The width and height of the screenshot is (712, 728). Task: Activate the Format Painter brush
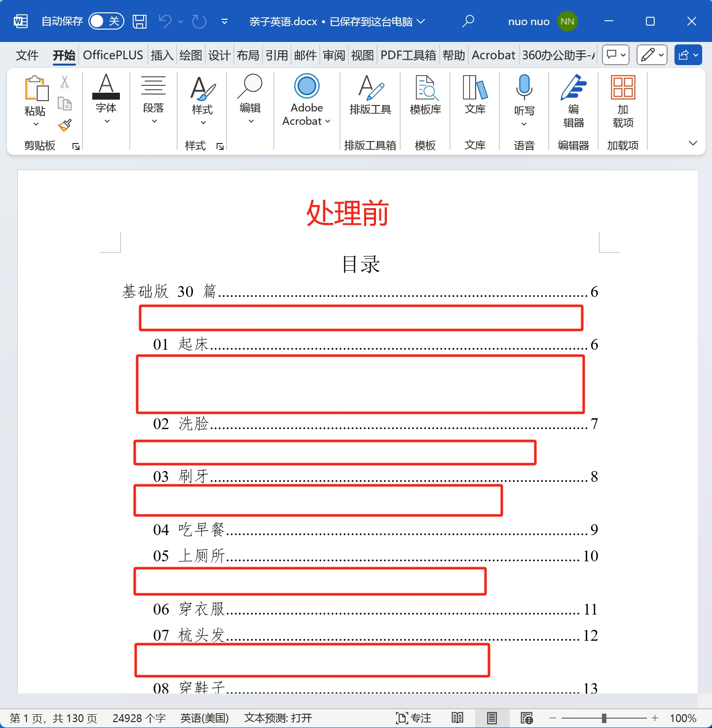[x=65, y=125]
